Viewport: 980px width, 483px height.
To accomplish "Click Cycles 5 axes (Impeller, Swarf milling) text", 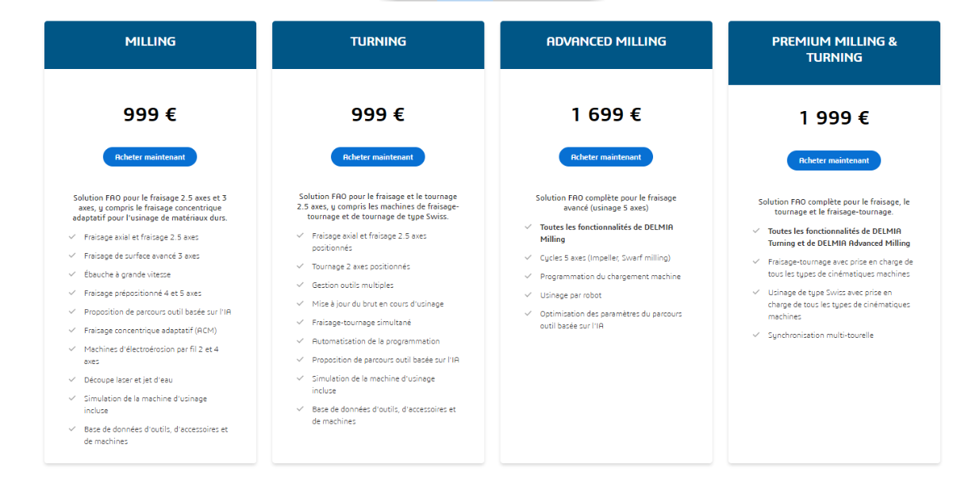I will [605, 258].
